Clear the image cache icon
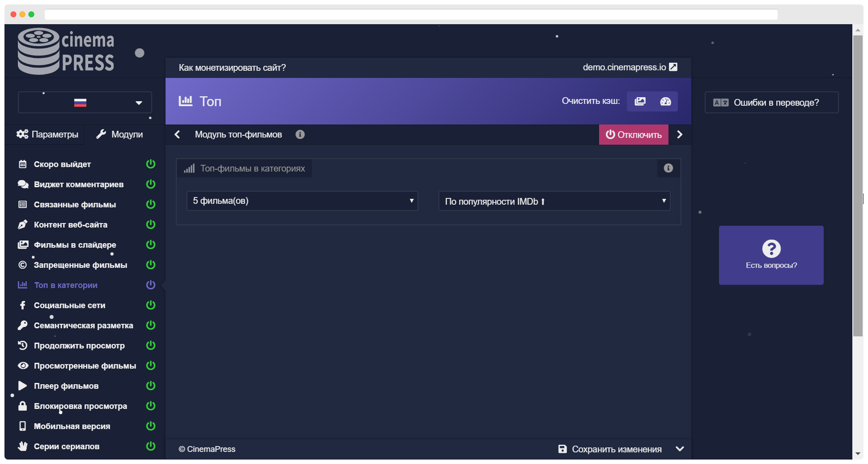This screenshot has height=464, width=868. (x=640, y=101)
